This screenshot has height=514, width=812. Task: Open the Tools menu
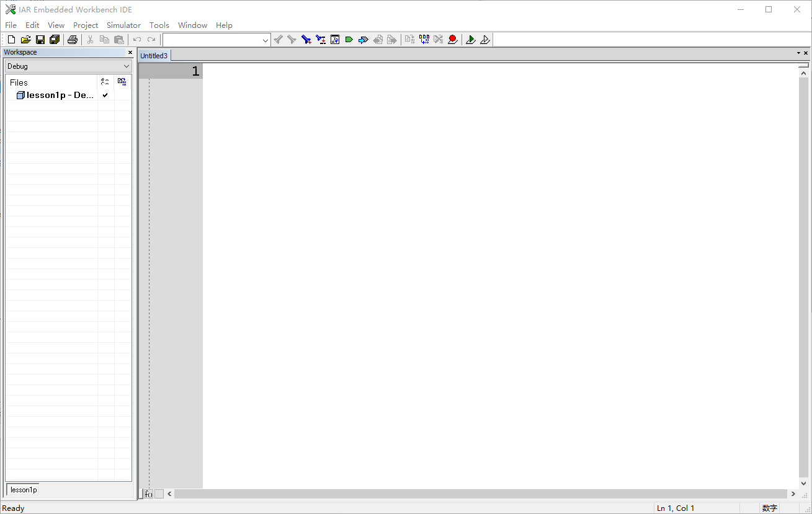(159, 25)
